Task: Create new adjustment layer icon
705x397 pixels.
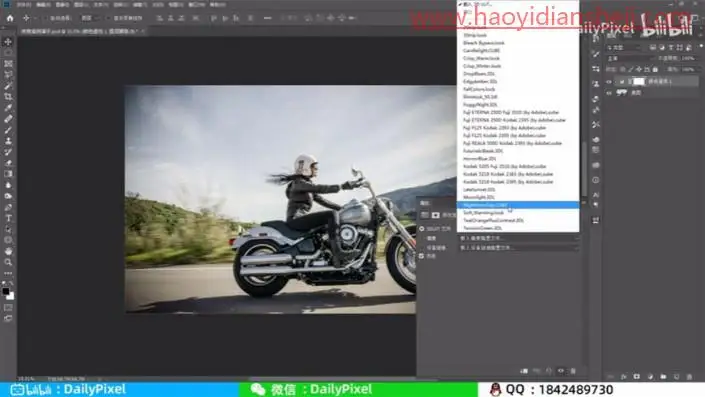Action: pos(650,376)
